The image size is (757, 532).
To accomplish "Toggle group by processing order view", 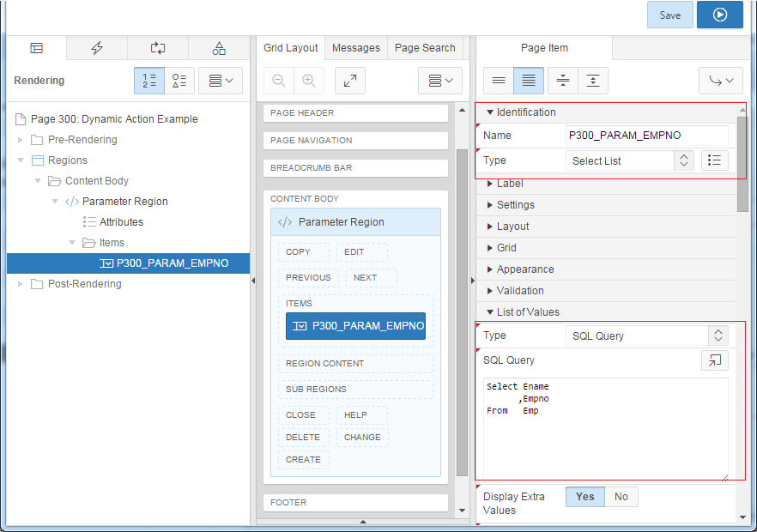I will click(x=149, y=80).
